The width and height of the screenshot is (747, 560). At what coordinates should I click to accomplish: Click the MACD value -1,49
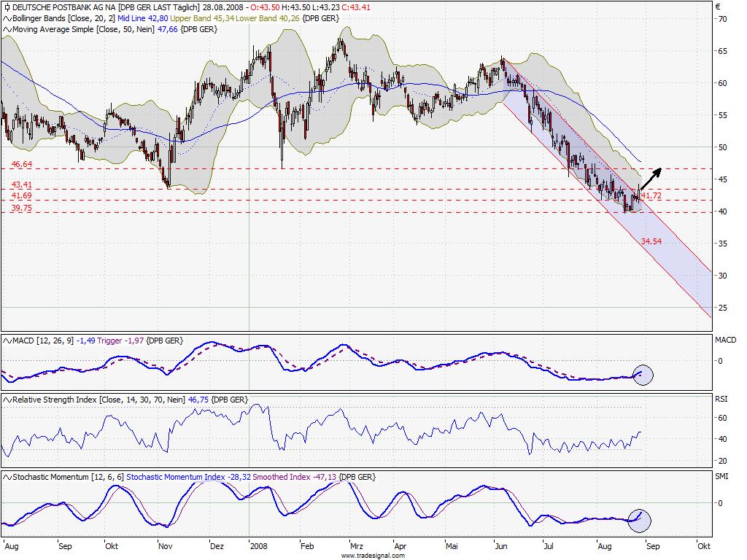click(x=86, y=341)
